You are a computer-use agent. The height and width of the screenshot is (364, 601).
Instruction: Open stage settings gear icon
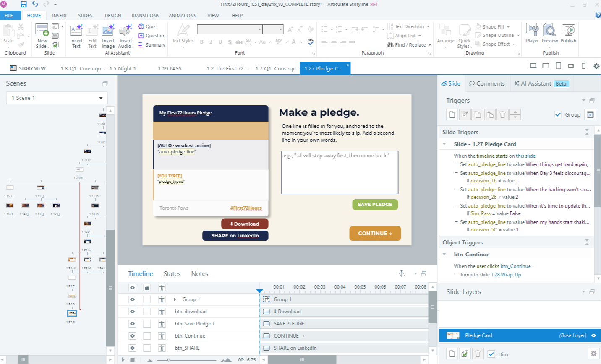point(596,66)
